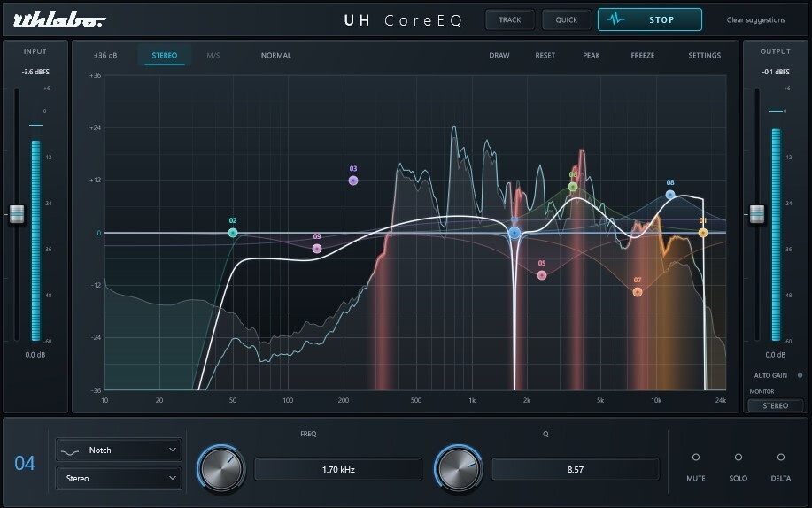Image resolution: width=812 pixels, height=508 pixels.
Task: Click the RESET button
Action: (545, 56)
